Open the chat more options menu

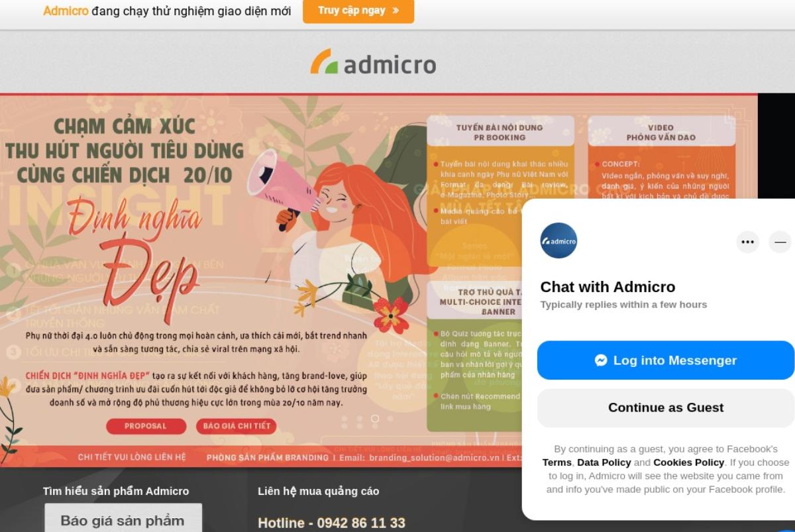748,242
